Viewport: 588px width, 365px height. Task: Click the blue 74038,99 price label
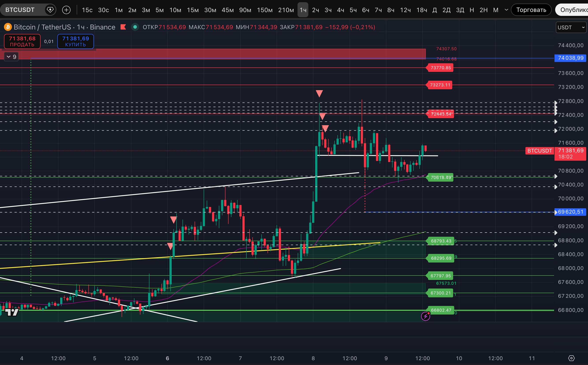(570, 58)
